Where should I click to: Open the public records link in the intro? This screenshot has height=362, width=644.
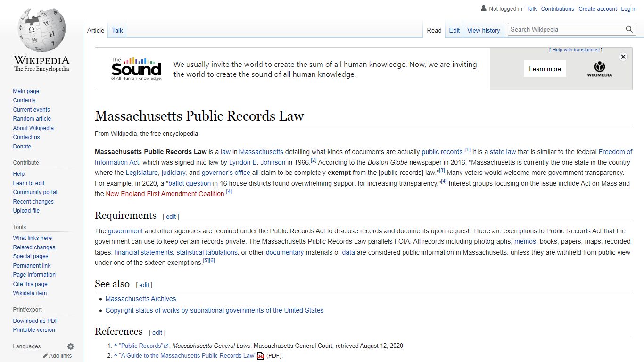442,152
